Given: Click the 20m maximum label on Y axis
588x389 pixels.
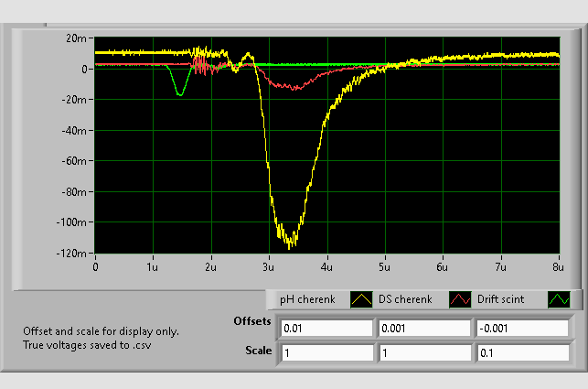Looking at the screenshot, I should click(76, 38).
